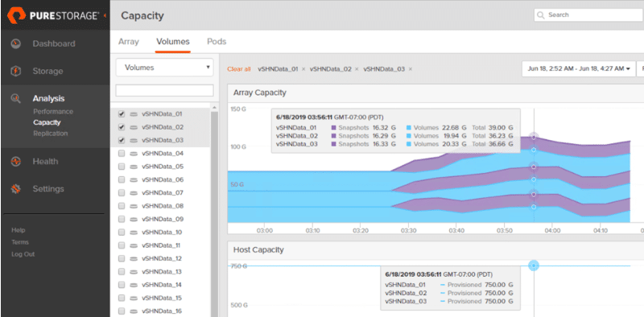Uncheck the vSHNData_01 checkbox
The image size is (644, 317).
pyautogui.click(x=122, y=114)
